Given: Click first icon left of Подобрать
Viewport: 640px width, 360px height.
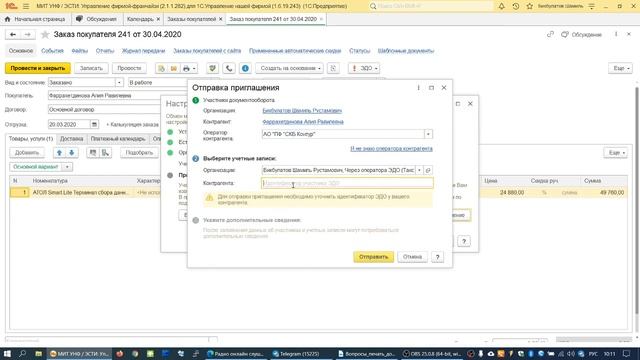Looking at the screenshot, I should click(93, 153).
